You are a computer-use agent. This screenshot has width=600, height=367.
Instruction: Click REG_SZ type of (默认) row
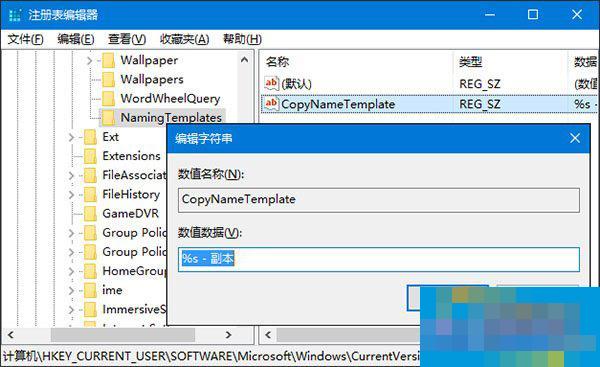(479, 84)
